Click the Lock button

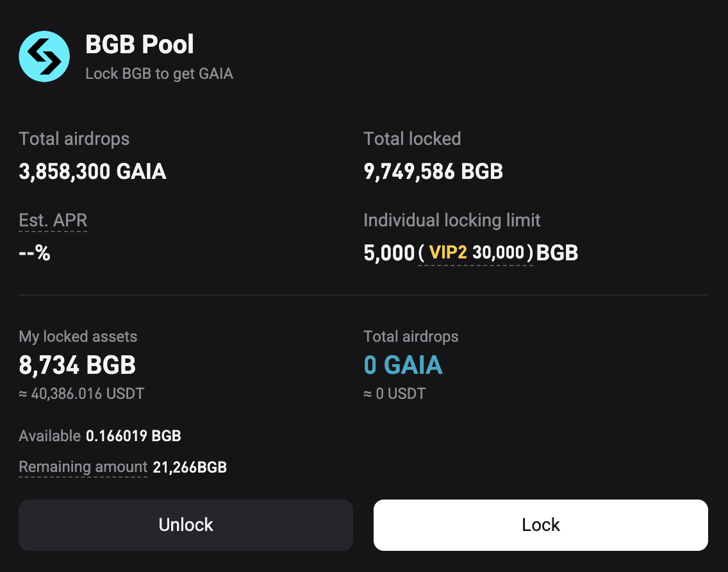pyautogui.click(x=541, y=525)
